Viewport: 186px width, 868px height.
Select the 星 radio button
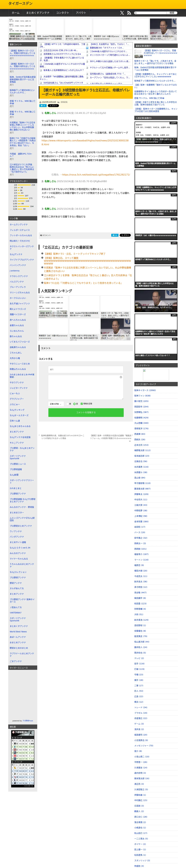pyautogui.click(x=74, y=404)
